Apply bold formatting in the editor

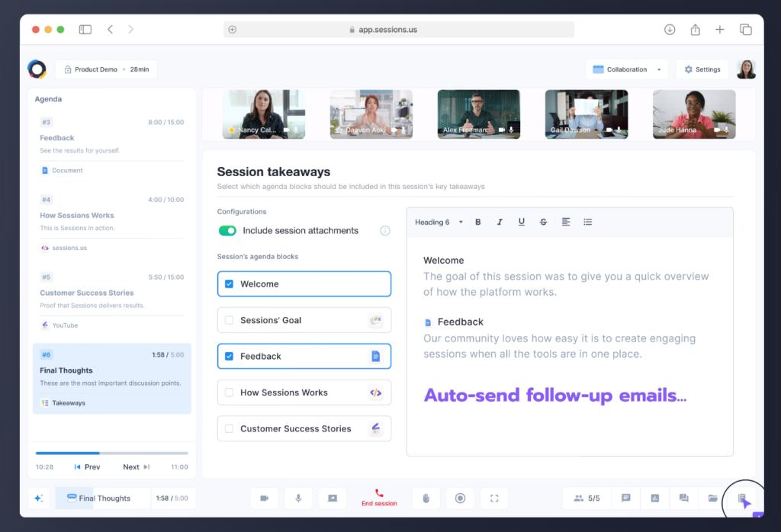[478, 223]
